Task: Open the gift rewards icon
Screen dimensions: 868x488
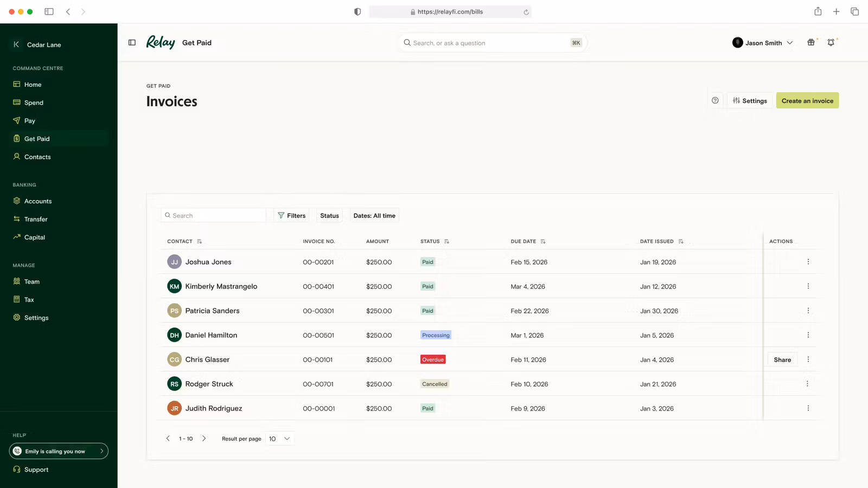Action: click(x=811, y=43)
